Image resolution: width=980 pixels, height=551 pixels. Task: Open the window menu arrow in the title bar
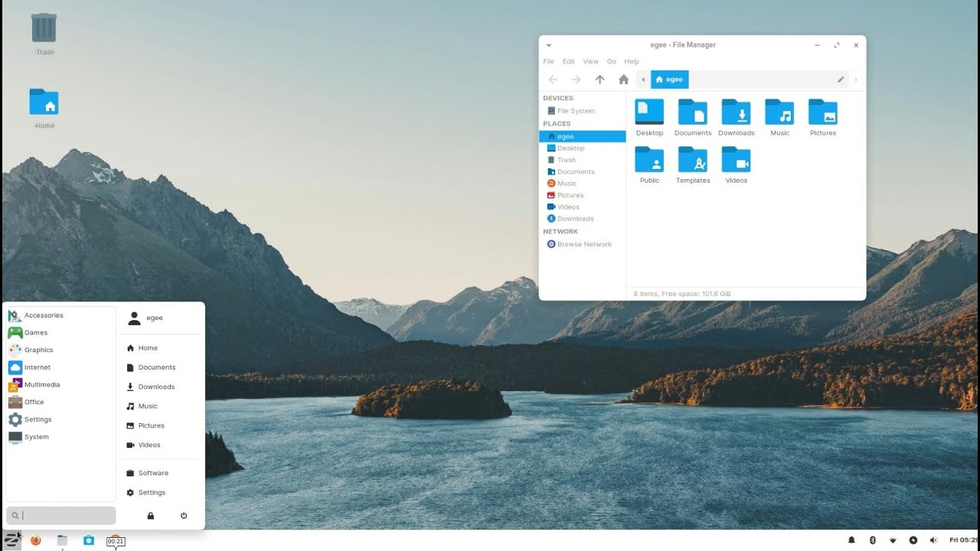click(x=549, y=45)
